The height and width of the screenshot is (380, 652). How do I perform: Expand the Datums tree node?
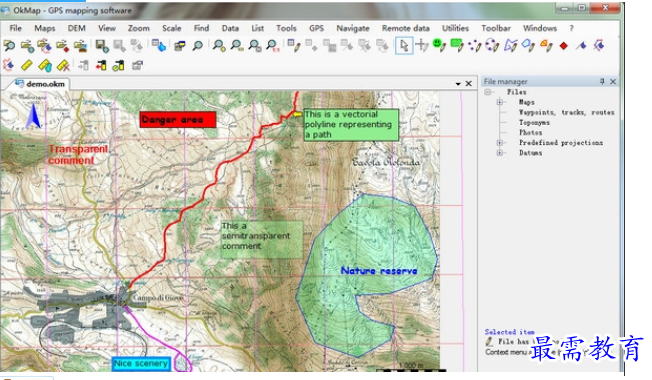point(499,153)
